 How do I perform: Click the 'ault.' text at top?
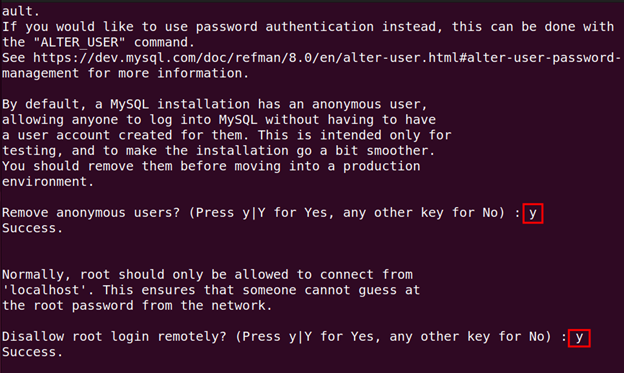(x=21, y=11)
